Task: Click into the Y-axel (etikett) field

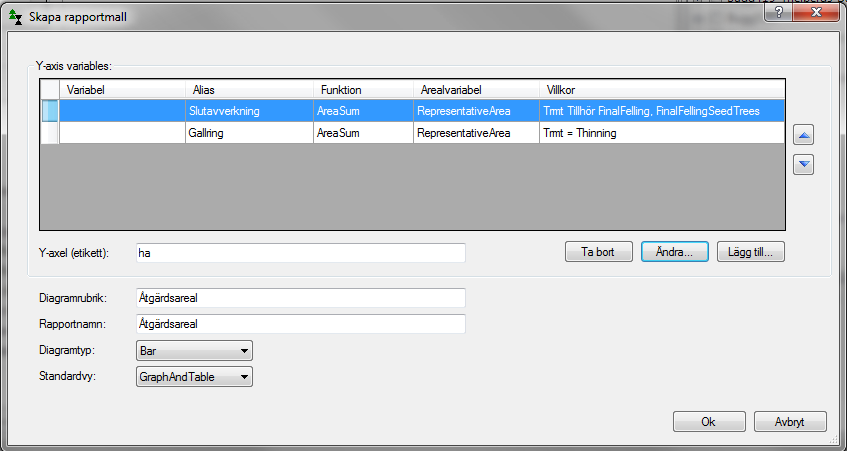Action: (300, 253)
